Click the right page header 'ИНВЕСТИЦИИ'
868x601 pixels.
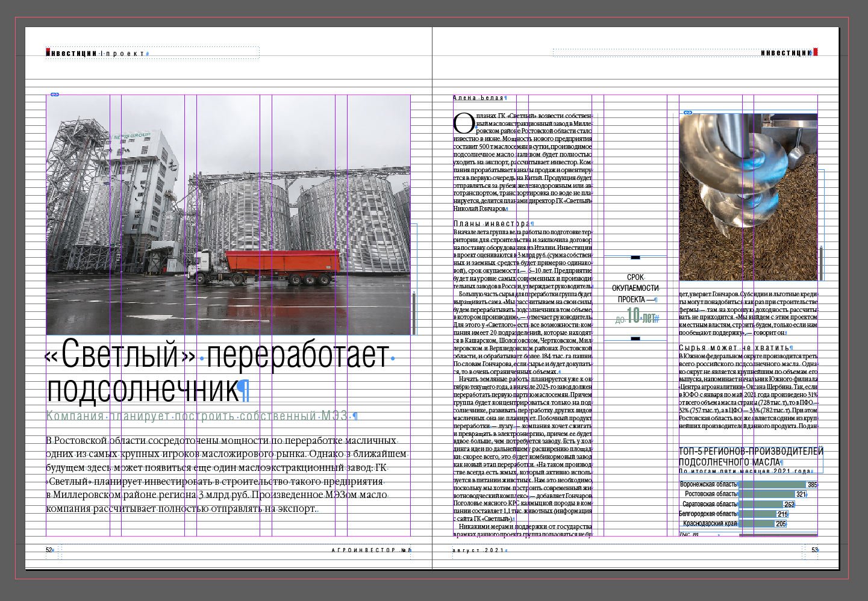click(x=785, y=53)
